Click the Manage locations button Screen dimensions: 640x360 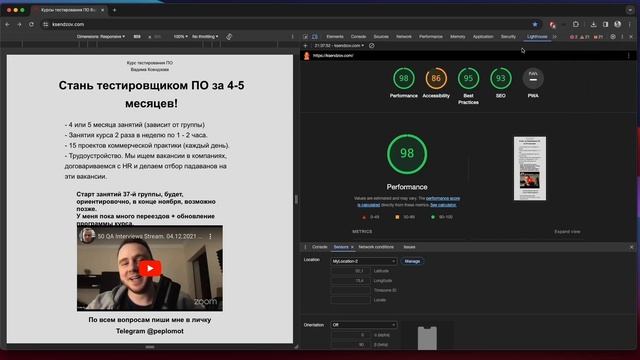[x=412, y=261]
